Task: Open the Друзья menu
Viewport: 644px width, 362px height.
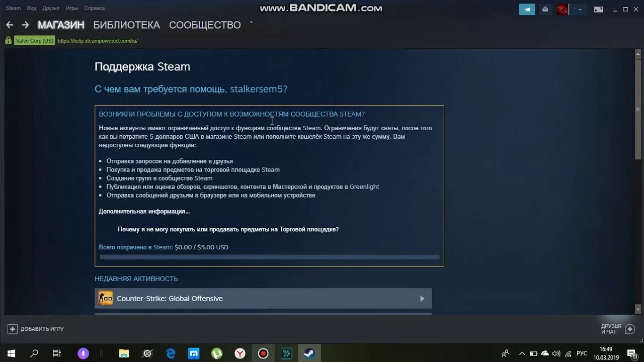Action: (x=51, y=8)
